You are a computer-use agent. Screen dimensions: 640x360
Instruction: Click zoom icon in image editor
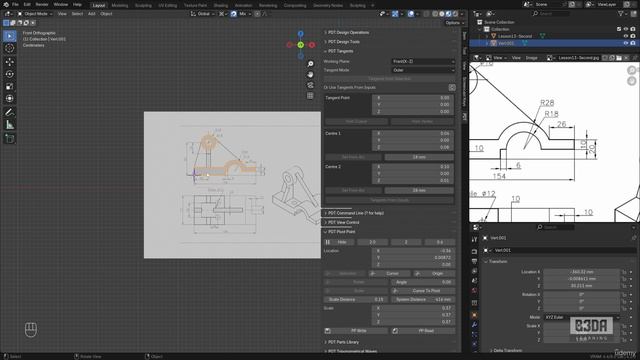tap(632, 70)
